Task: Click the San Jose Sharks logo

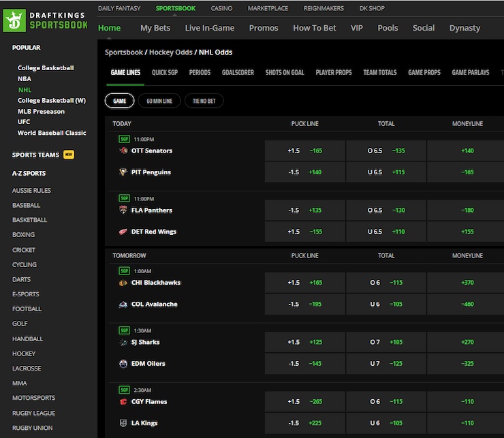Action: click(123, 342)
